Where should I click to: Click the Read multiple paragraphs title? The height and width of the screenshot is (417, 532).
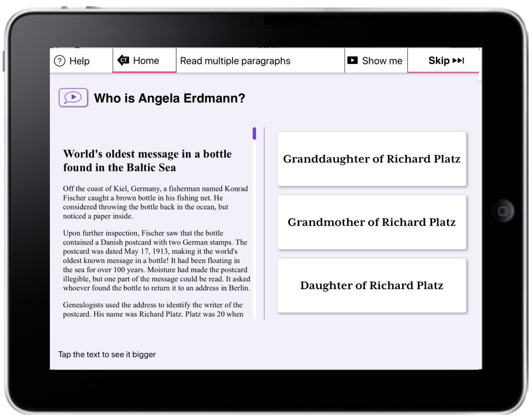pyautogui.click(x=235, y=61)
